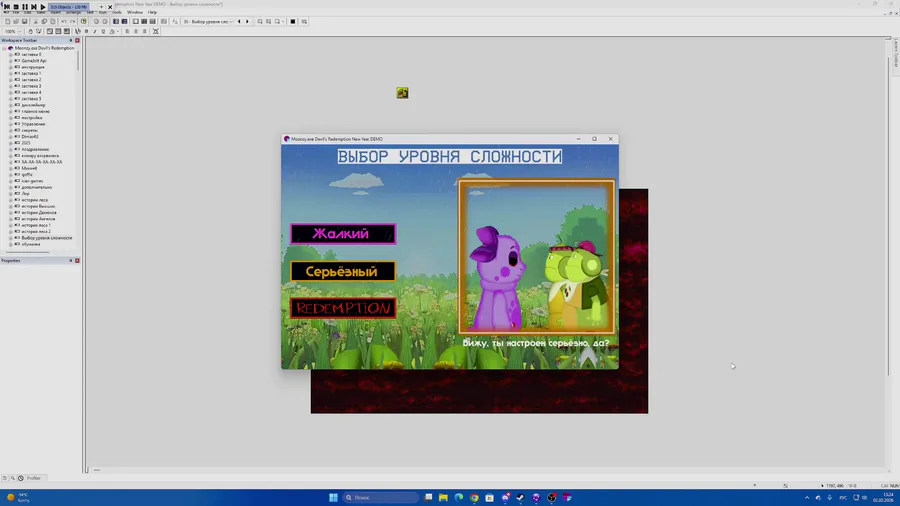900x506 pixels.
Task: Open the Help menu
Action: [152, 12]
